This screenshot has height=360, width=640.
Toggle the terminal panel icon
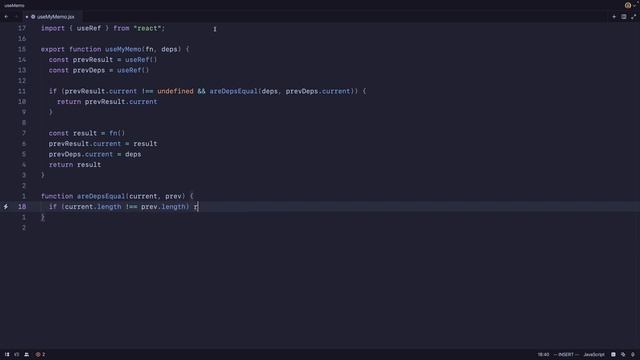coord(613,354)
